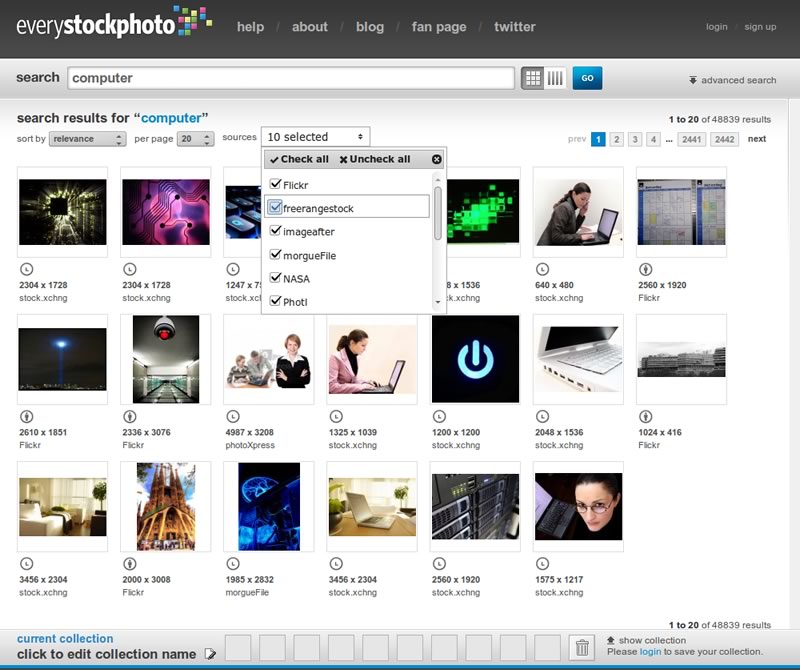Open the blog menu item
Image resolution: width=800 pixels, height=670 pixels.
[370, 27]
